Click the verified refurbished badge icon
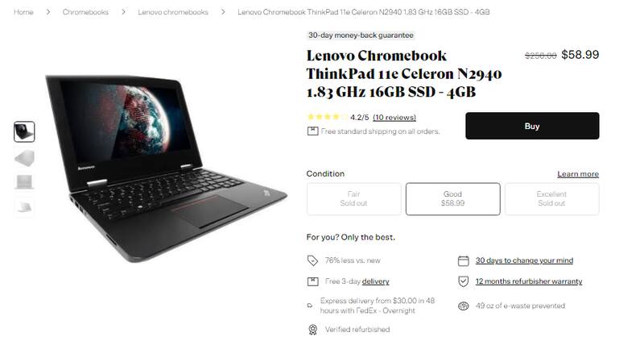The width and height of the screenshot is (644, 341). coord(312,330)
